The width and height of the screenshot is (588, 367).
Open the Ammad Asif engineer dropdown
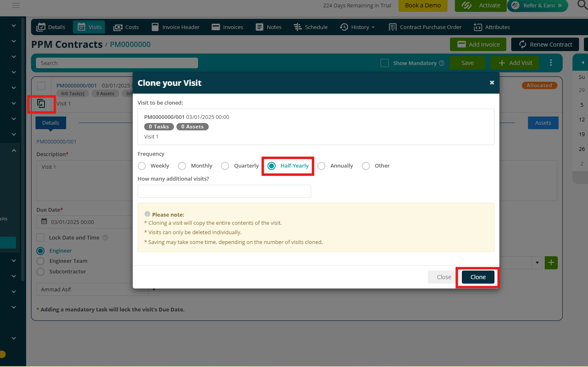click(x=97, y=289)
